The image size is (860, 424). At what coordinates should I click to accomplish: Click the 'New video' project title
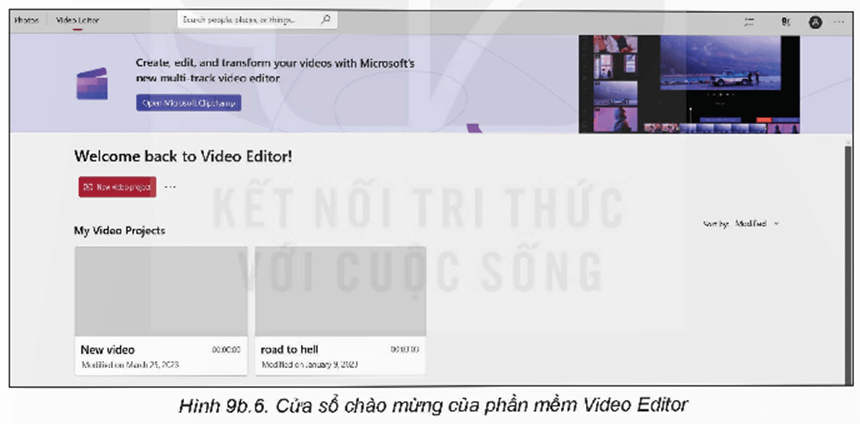108,350
